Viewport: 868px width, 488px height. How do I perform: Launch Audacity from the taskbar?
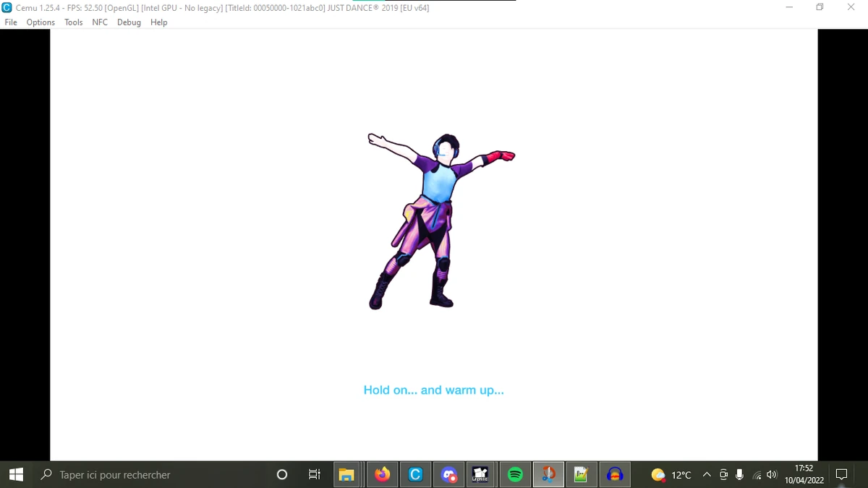[615, 474]
